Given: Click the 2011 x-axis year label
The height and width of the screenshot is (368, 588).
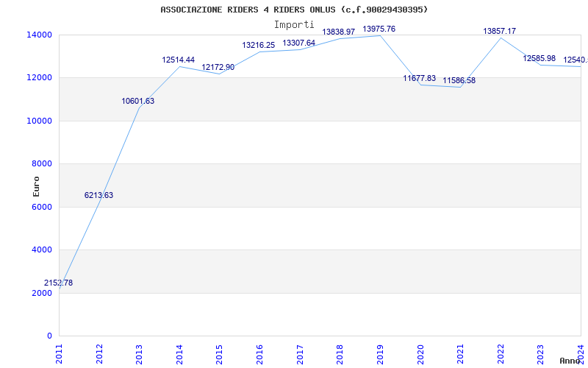Looking at the screenshot, I should [60, 354].
